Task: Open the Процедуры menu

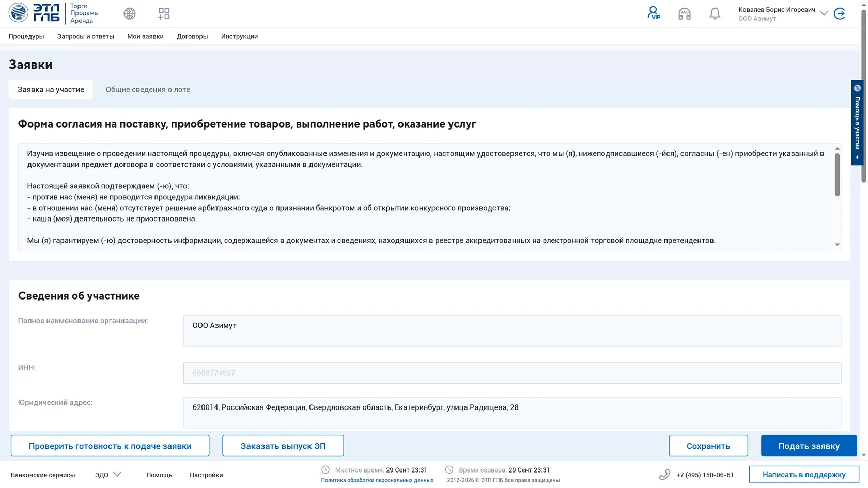Action: 26,36
